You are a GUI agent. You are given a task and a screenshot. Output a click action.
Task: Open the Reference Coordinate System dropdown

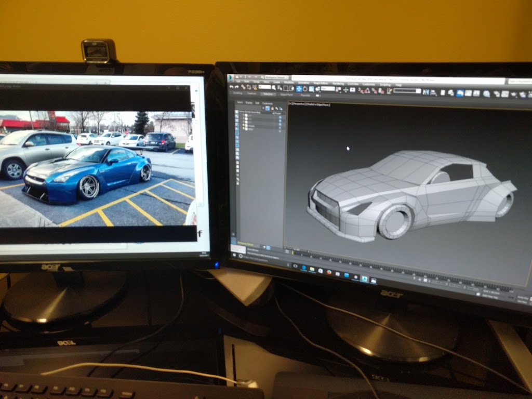(328, 89)
